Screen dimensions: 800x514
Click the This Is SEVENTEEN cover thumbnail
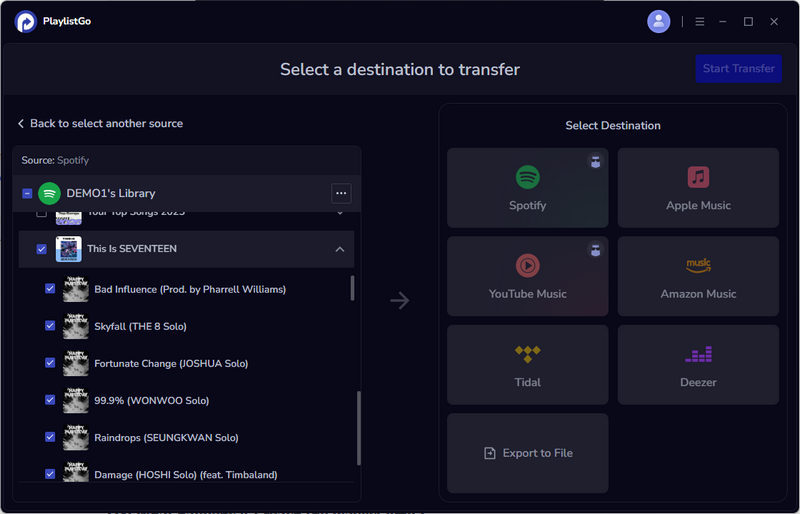pos(68,249)
